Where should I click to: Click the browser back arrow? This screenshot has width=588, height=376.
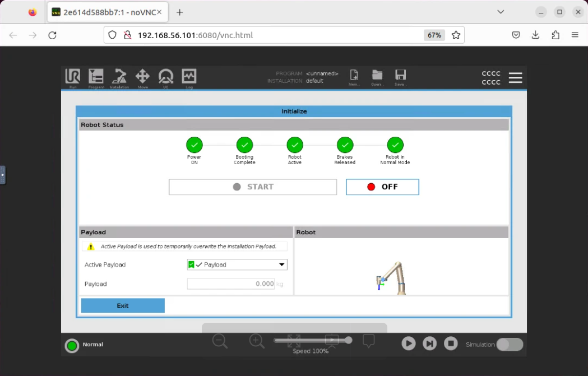13,35
